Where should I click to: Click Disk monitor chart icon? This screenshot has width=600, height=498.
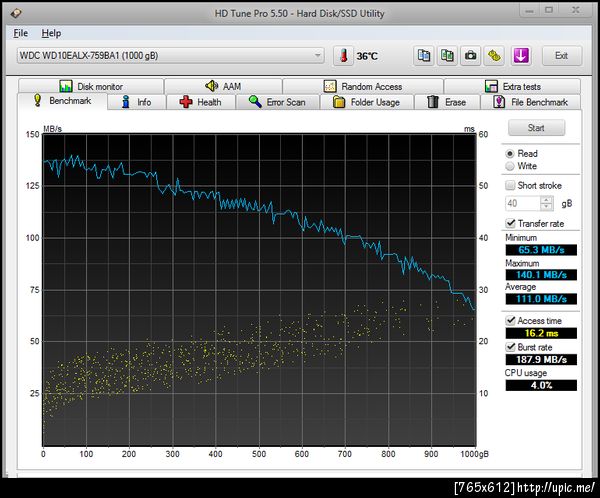(x=66, y=86)
